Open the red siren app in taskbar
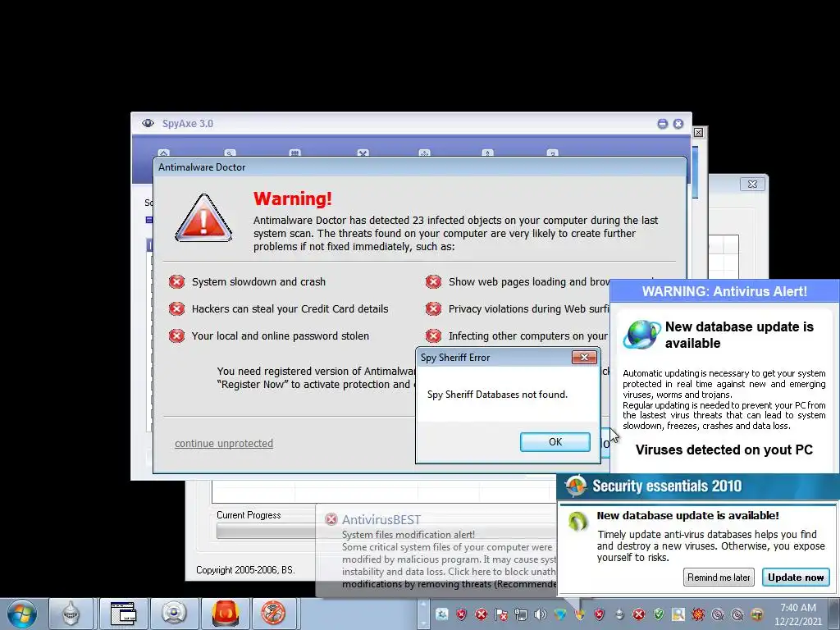The width and height of the screenshot is (840, 630). [x=225, y=614]
